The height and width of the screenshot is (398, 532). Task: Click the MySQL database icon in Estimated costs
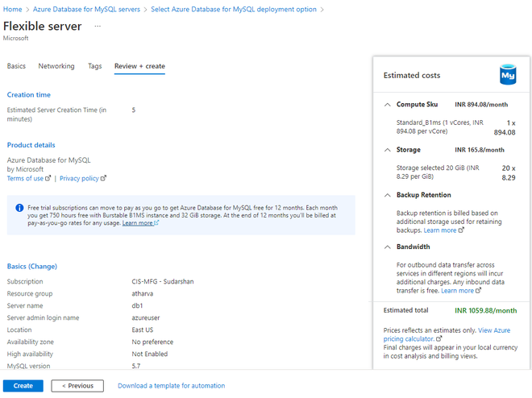coord(507,75)
